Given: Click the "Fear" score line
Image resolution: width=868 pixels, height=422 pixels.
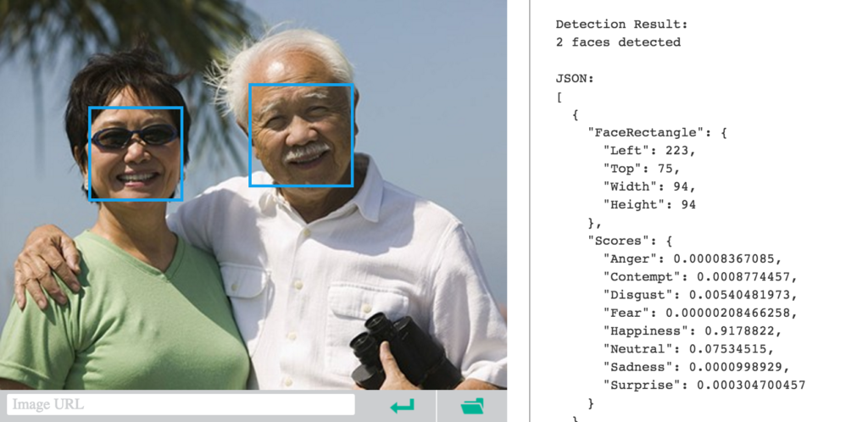Looking at the screenshot, I should [x=700, y=313].
